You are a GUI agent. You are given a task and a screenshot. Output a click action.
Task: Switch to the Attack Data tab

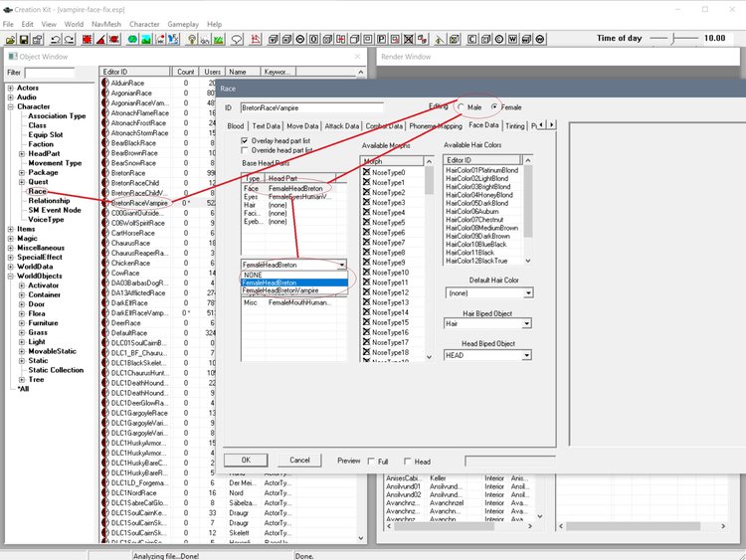(341, 126)
